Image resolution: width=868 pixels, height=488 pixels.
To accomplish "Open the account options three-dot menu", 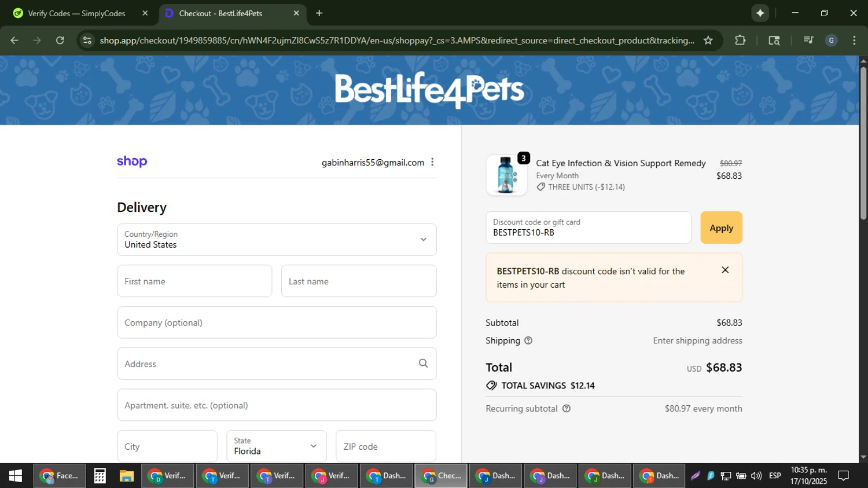I will (x=432, y=162).
